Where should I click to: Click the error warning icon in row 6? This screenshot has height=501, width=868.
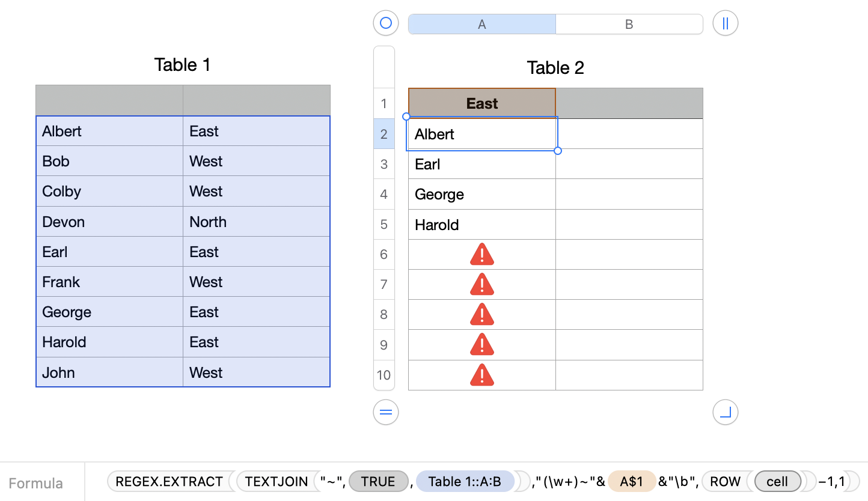tap(481, 255)
